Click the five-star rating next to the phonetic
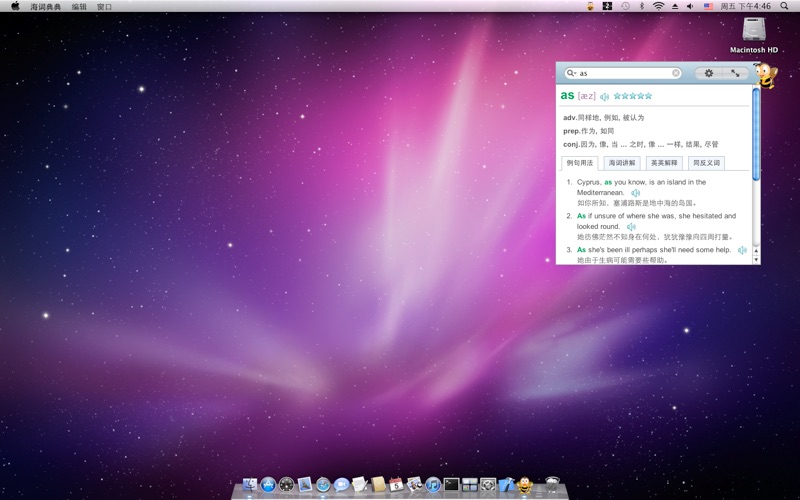The image size is (800, 500). click(633, 96)
